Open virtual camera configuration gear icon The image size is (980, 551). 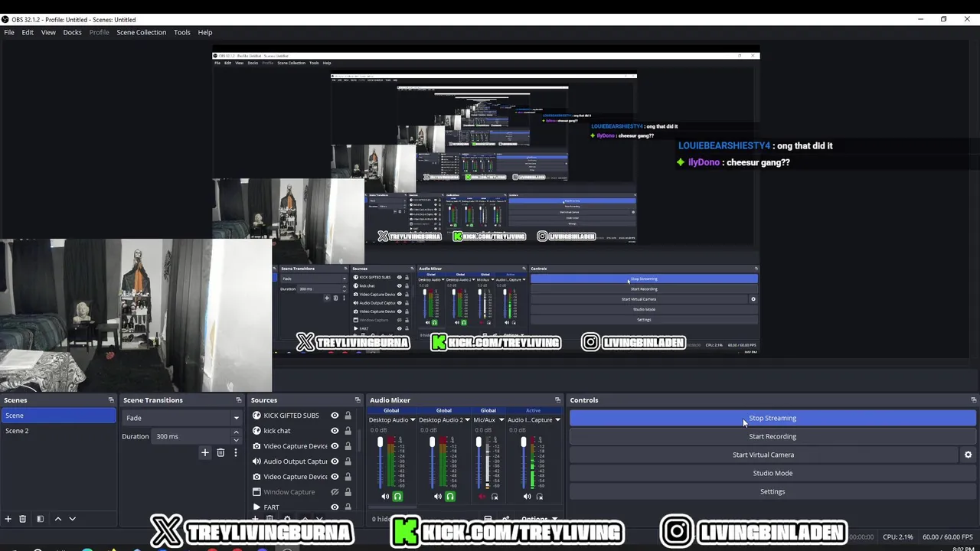click(968, 455)
